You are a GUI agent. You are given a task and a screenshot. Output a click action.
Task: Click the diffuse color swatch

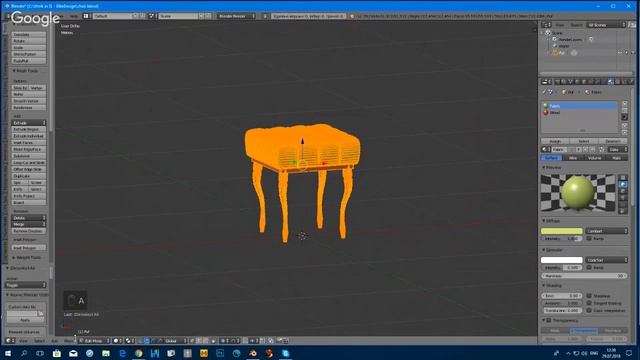coord(562,231)
